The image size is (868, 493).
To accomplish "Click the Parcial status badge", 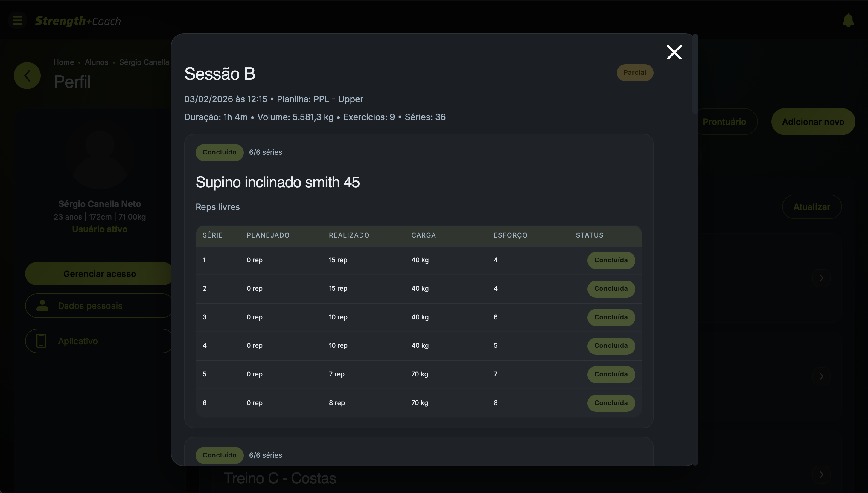I will pyautogui.click(x=634, y=73).
